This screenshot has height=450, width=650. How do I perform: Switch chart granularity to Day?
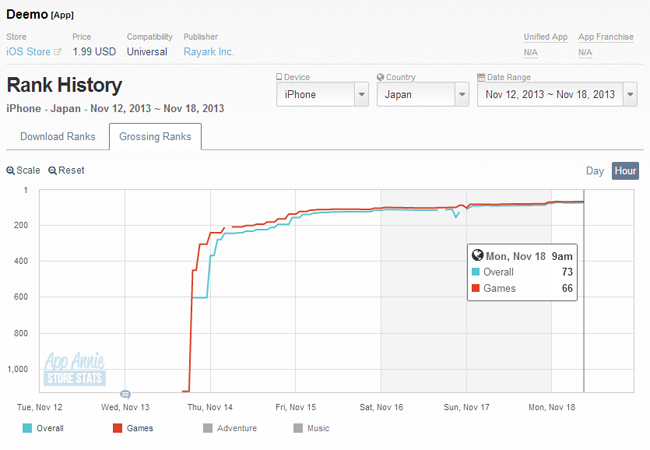[x=595, y=171]
